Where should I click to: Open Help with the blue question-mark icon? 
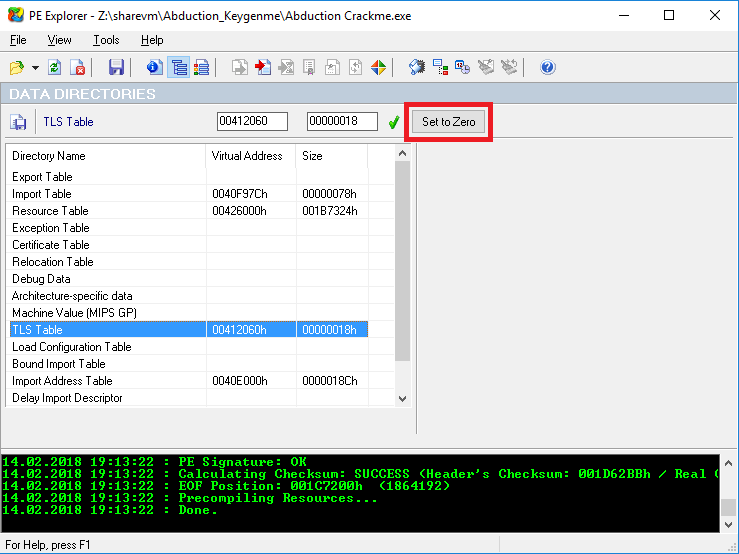[548, 67]
